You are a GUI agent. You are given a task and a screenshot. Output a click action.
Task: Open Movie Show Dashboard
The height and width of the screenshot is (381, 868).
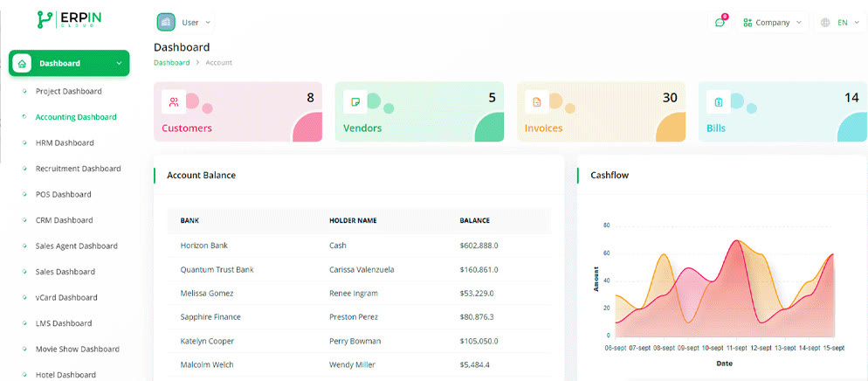pos(78,350)
